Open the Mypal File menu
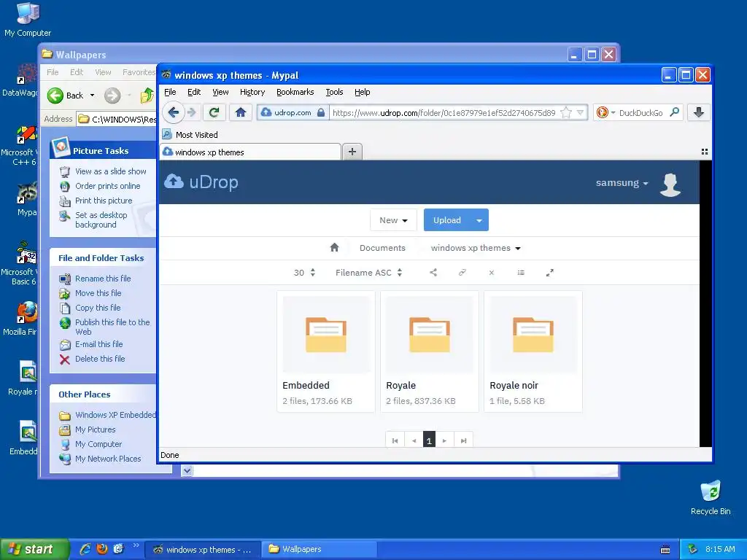The image size is (747, 560). (170, 92)
